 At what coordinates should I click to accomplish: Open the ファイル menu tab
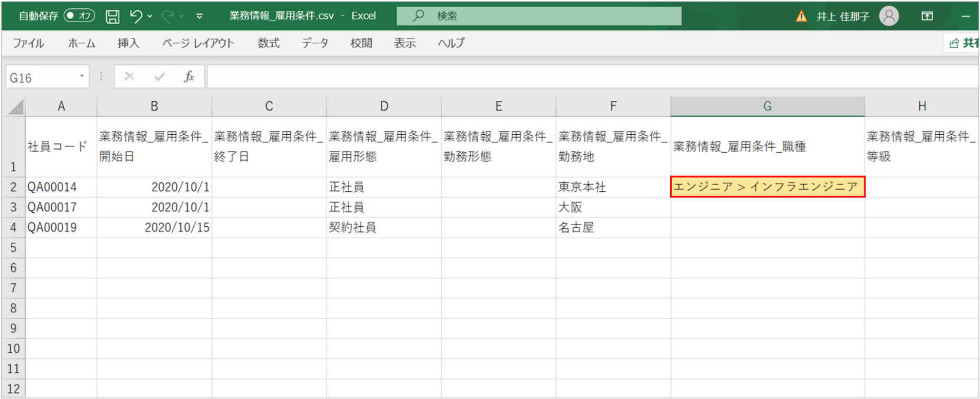click(x=28, y=43)
